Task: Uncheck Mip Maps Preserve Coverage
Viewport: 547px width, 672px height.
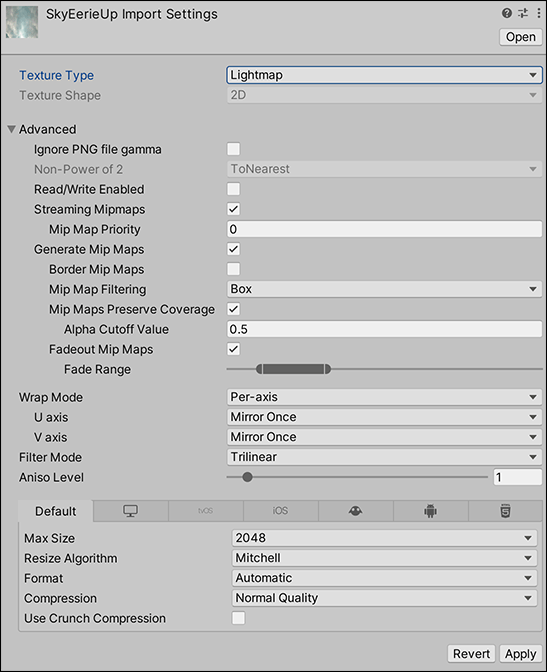Action: (234, 309)
